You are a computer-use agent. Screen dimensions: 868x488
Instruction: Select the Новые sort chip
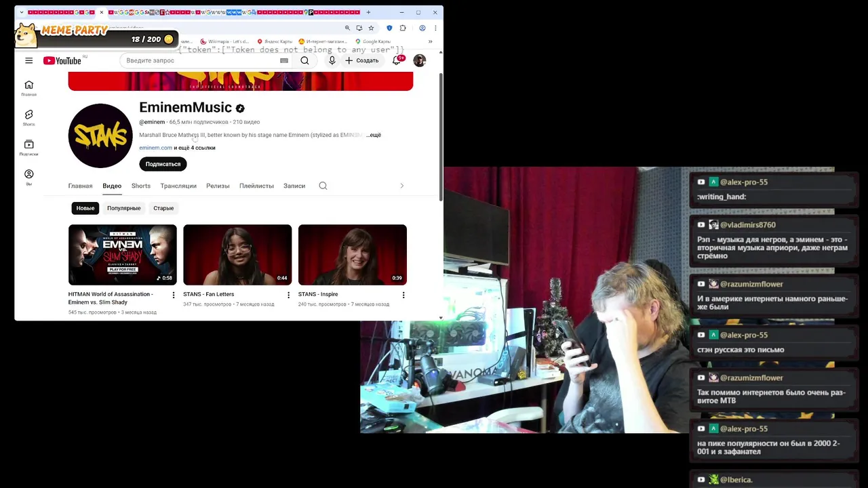[x=85, y=208]
